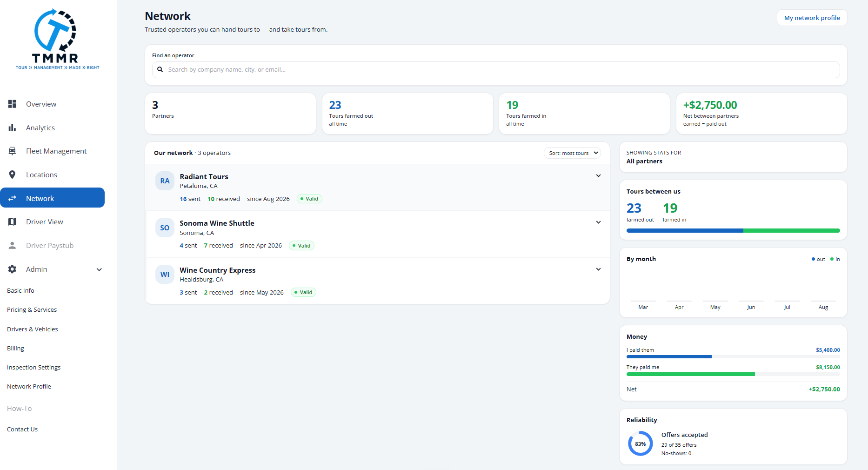Click the Valid badge on Wine Country Express

pos(303,292)
